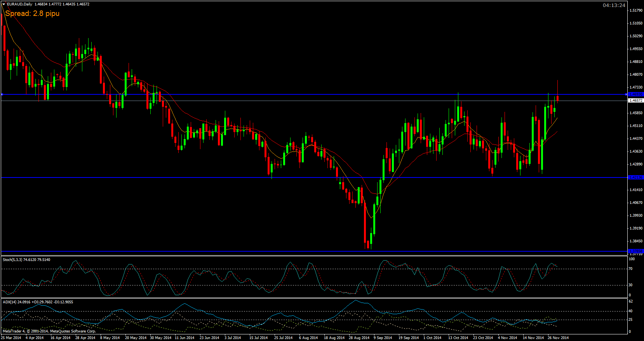Click the Stoch(5,3,3) indicator label
Image resolution: width=644 pixels, height=341 pixels.
tap(26, 260)
